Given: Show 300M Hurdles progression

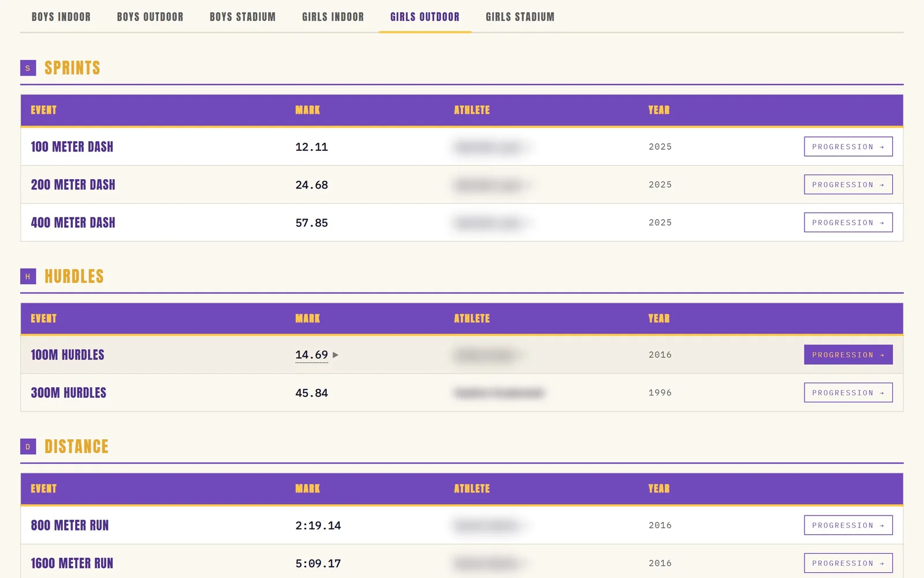Looking at the screenshot, I should click(848, 392).
